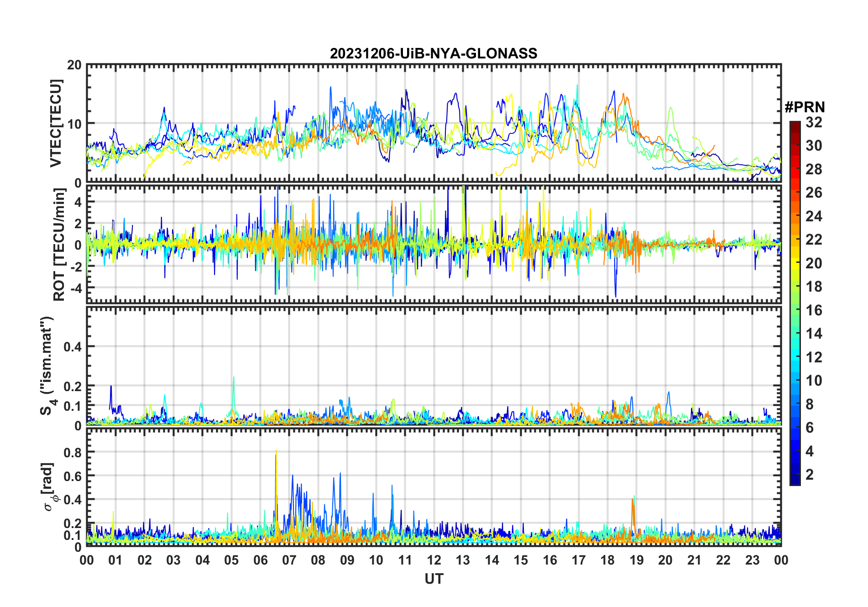Click the sigma phi tick label 0.8
This screenshot has width=868, height=607.
coord(73,452)
